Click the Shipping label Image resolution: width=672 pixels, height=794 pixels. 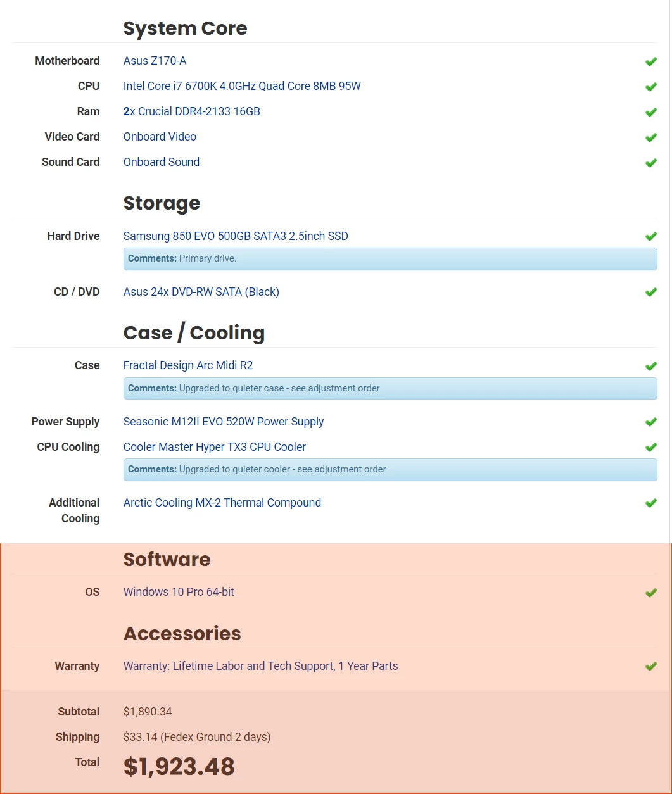77,737
